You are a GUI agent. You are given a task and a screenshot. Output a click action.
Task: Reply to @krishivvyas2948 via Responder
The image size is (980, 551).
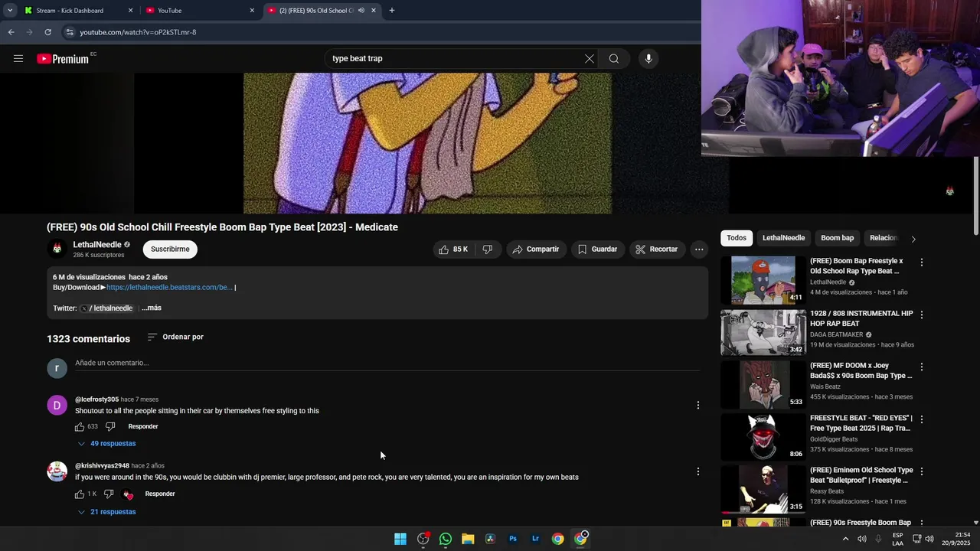pyautogui.click(x=160, y=494)
